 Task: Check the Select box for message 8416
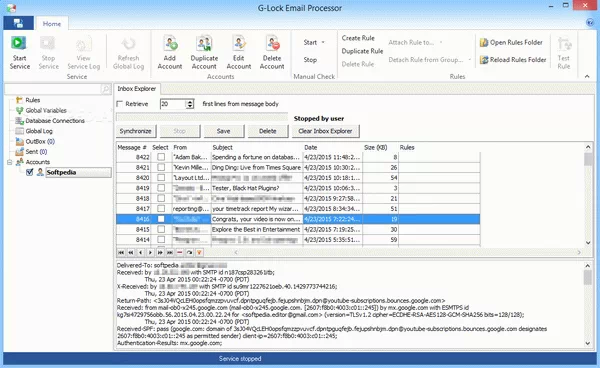coord(161,219)
